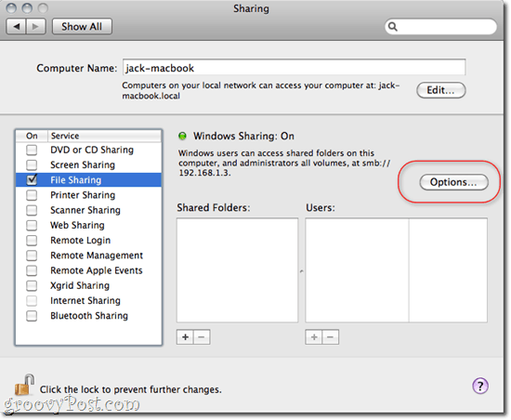
Task: Click the search magnifier icon
Action: click(393, 26)
